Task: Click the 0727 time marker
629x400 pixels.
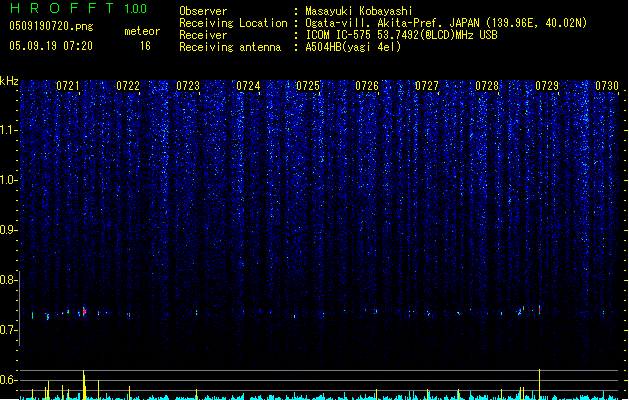Action: coord(427,86)
